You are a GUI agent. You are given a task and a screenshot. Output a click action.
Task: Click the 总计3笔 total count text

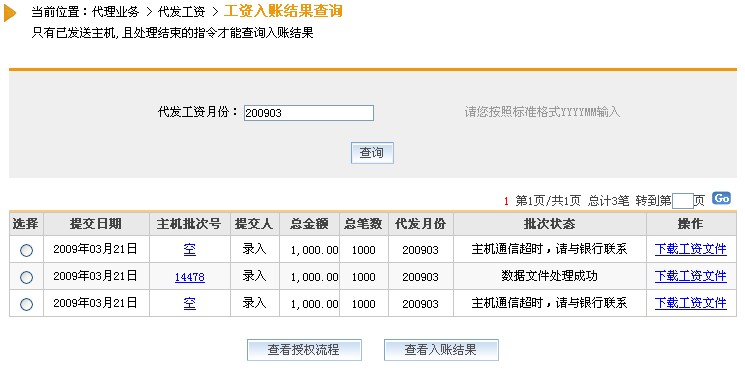609,201
